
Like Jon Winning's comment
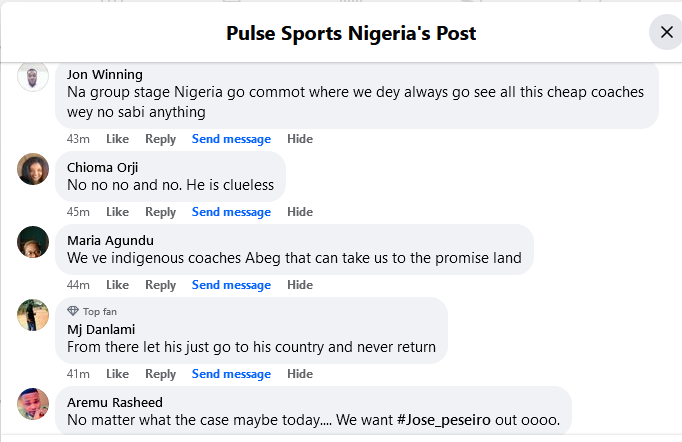tap(118, 139)
